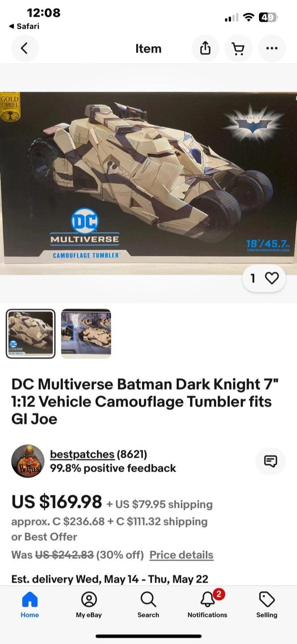Tap the back arrow button
The width and height of the screenshot is (297, 644).
(x=25, y=48)
